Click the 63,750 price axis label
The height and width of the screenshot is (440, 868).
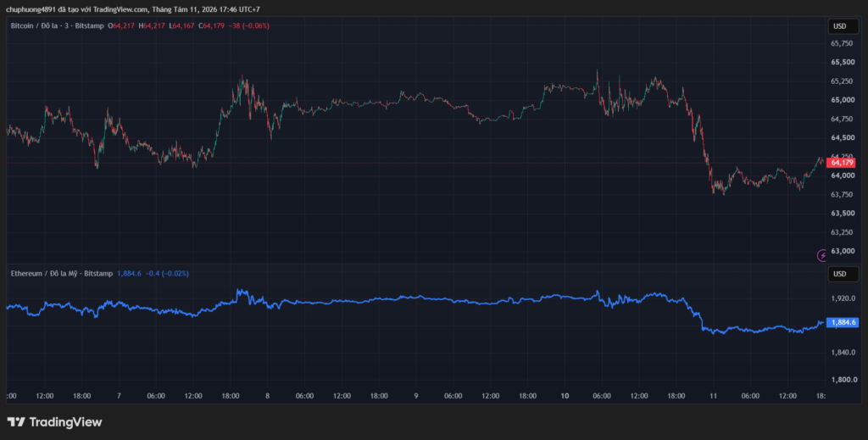tap(842, 194)
